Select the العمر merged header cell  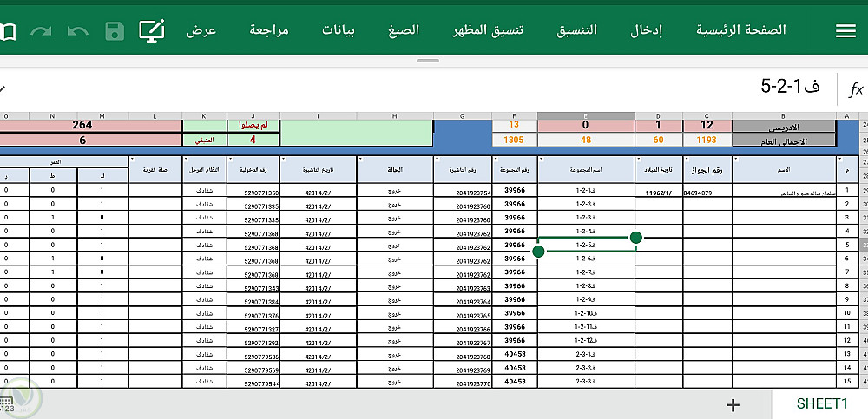[x=64, y=162]
